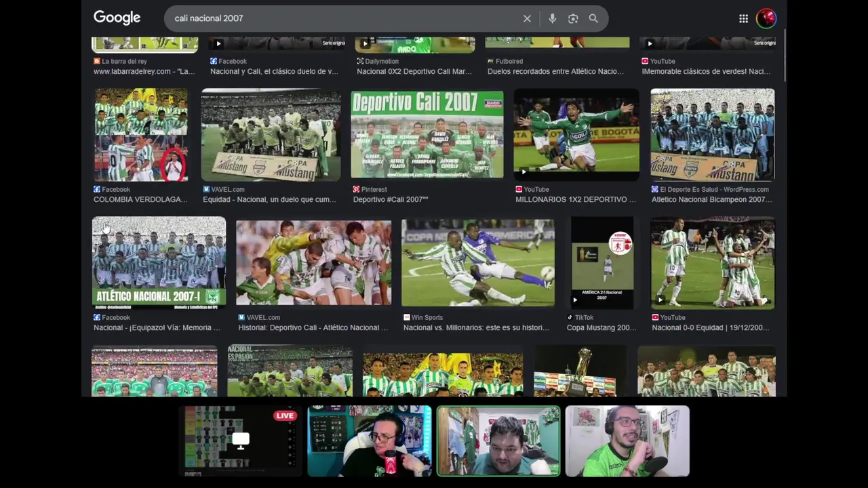868x488 pixels.
Task: Open the COLOMBIA VERDOLAGA Facebook image
Action: click(x=141, y=135)
